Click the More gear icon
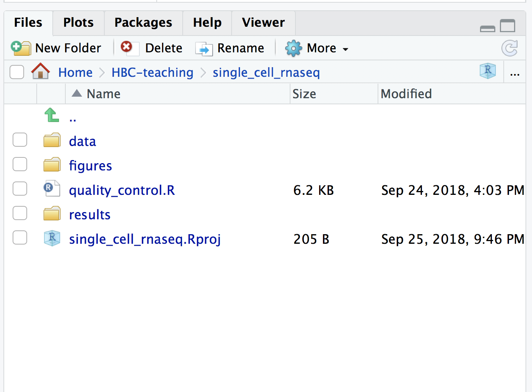The image size is (532, 392). 293,49
